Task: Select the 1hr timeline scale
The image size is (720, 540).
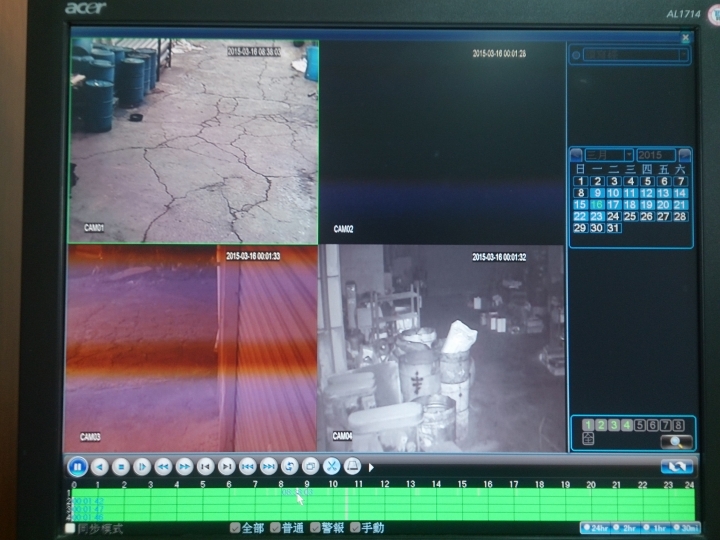Action: (x=655, y=528)
